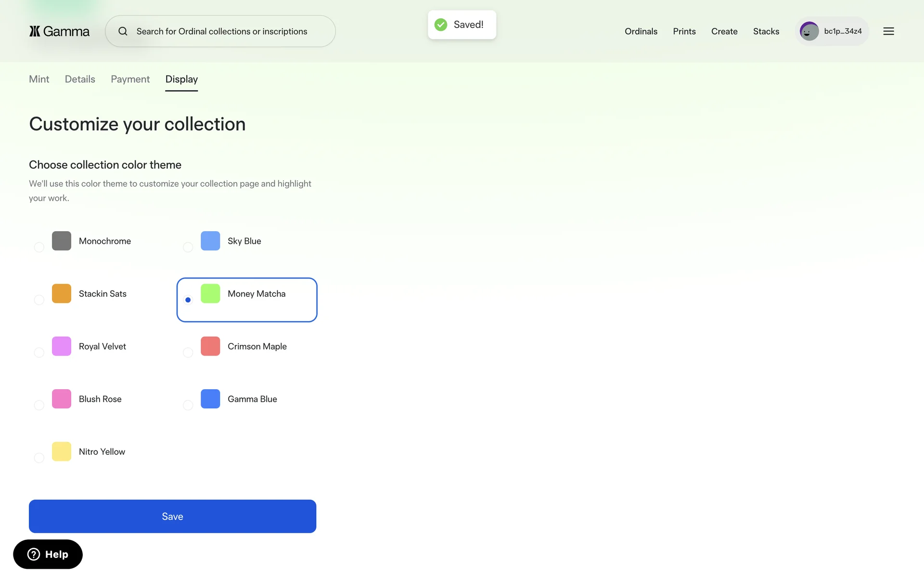Switch to the Mint tab
Screen dimensions: 924x578
39,79
